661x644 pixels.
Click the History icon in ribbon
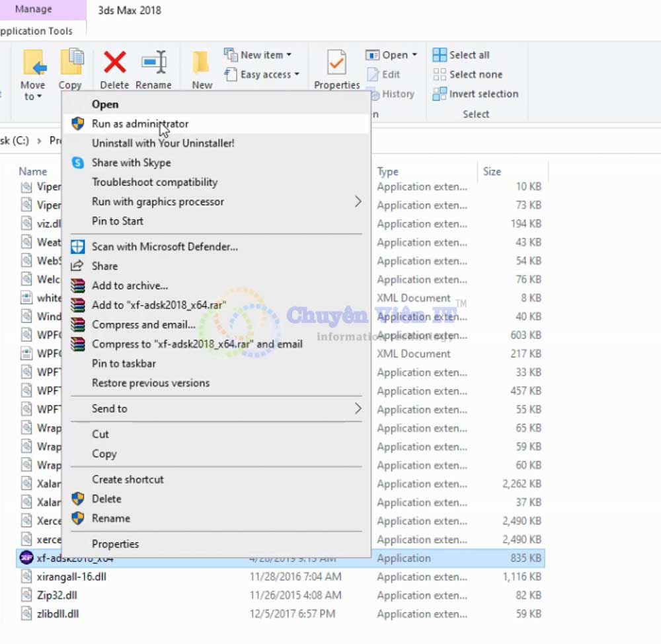pos(373,94)
